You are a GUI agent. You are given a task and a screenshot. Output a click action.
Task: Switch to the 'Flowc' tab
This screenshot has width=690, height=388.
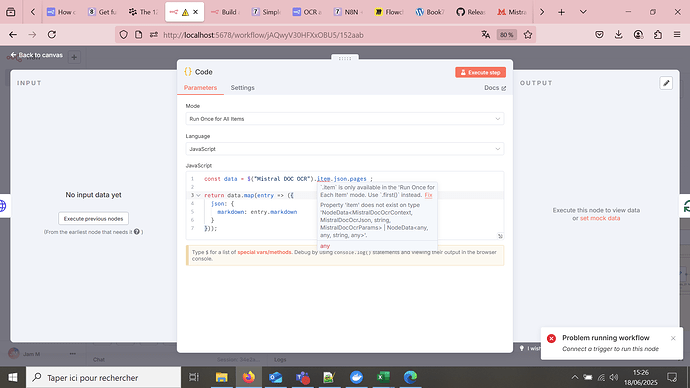click(389, 12)
